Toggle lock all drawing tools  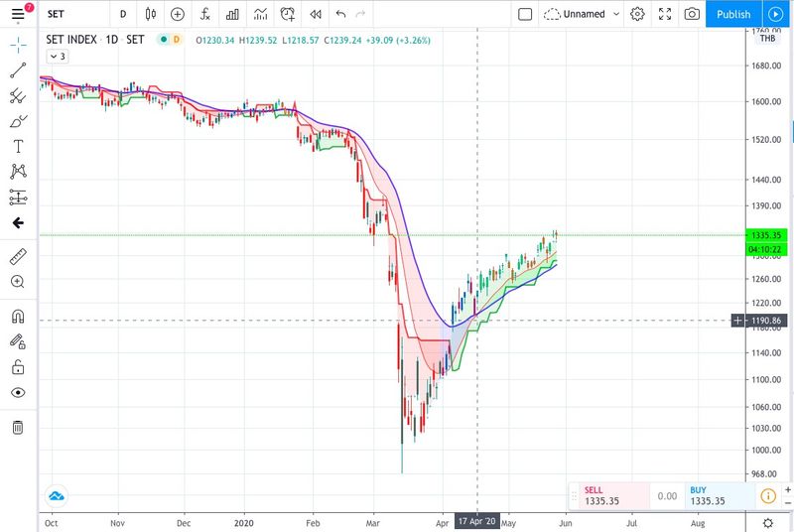click(x=18, y=367)
